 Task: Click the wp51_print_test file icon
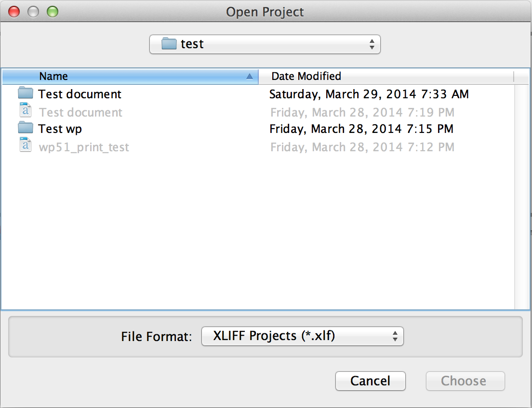[25, 146]
